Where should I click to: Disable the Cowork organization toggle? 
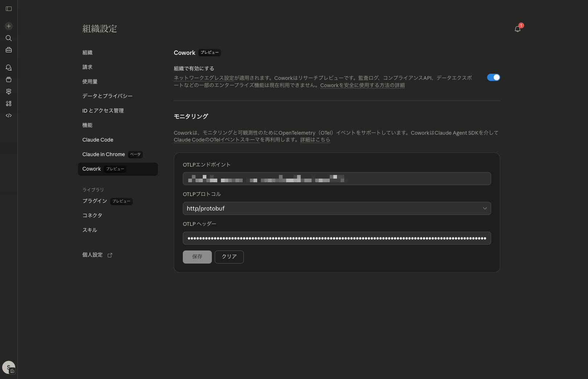point(493,77)
